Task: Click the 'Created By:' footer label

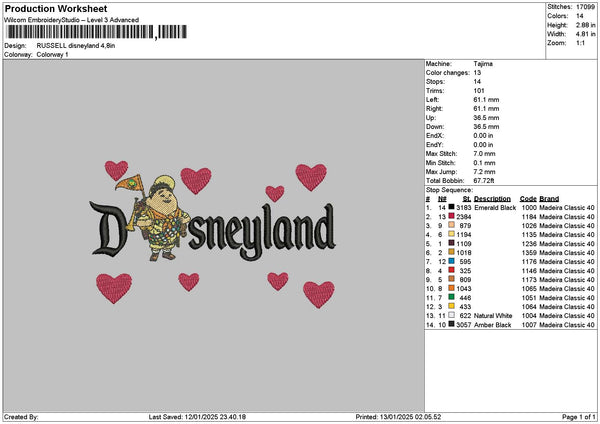Action: coord(21,417)
